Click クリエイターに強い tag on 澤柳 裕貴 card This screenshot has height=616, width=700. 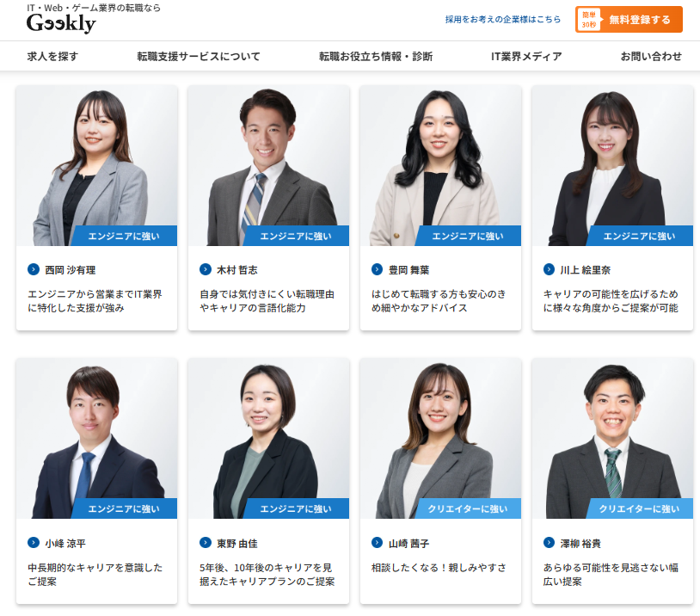(x=639, y=508)
